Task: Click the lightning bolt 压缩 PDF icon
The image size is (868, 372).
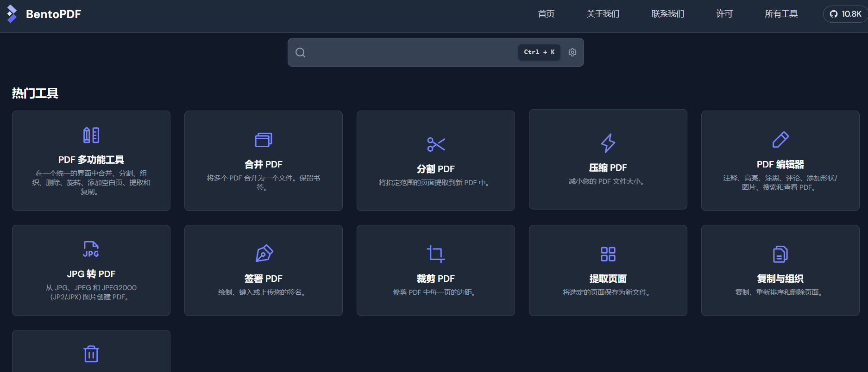Action: pyautogui.click(x=608, y=143)
